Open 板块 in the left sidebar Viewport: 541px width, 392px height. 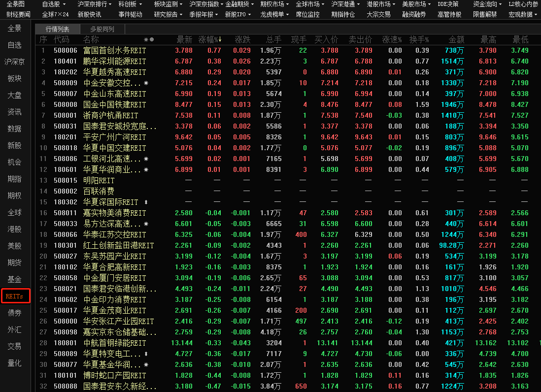[x=14, y=79]
